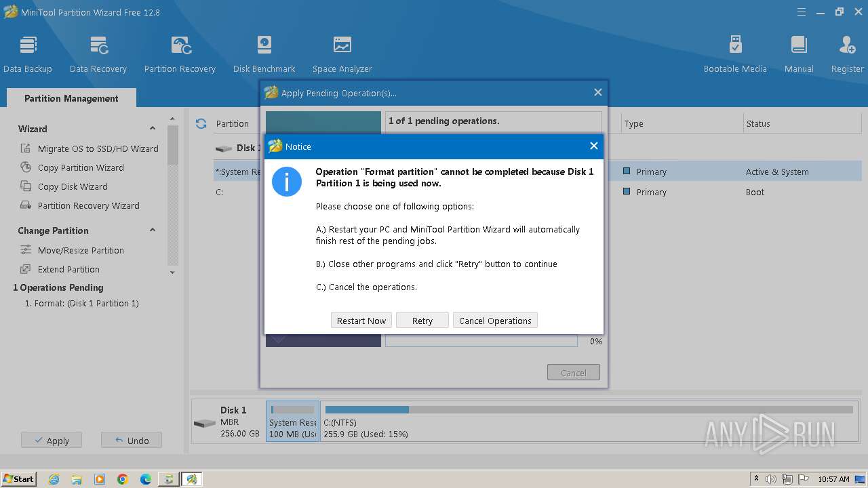Click the Copy Partition Wizard icon
The height and width of the screenshot is (488, 868).
point(26,167)
